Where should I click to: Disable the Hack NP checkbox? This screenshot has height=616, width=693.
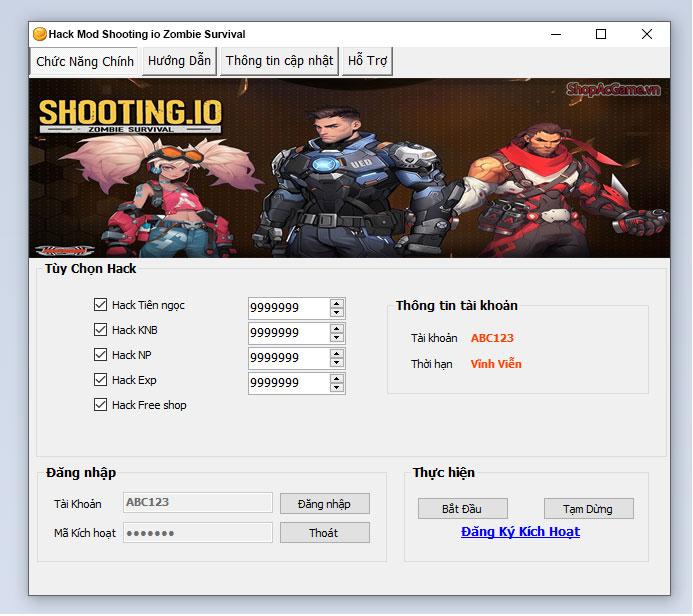coord(100,355)
